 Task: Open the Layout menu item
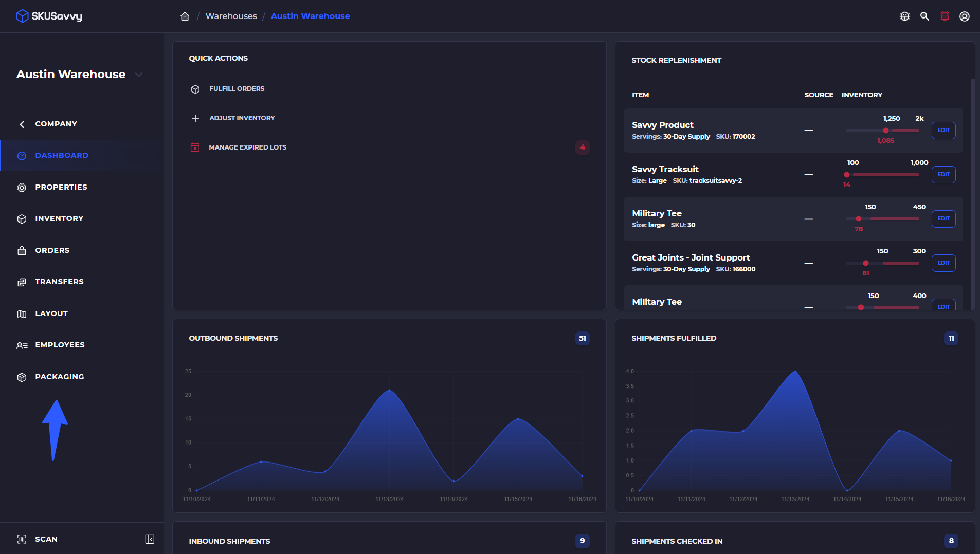click(x=82, y=313)
